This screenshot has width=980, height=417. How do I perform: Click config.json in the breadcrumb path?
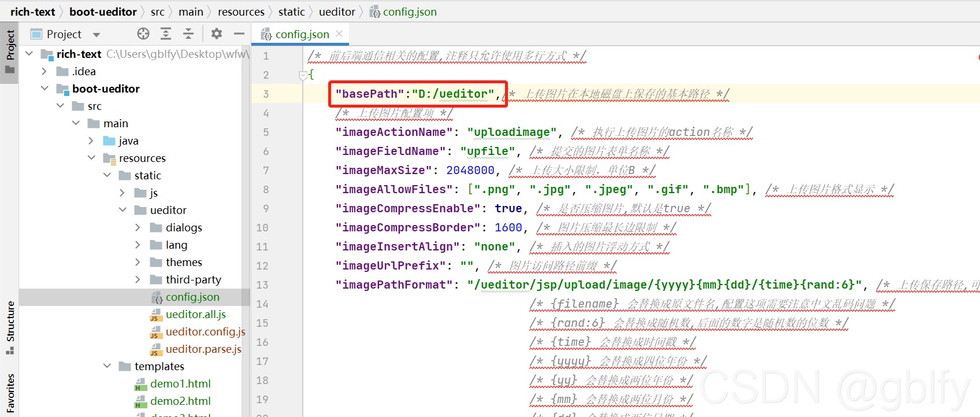403,12
